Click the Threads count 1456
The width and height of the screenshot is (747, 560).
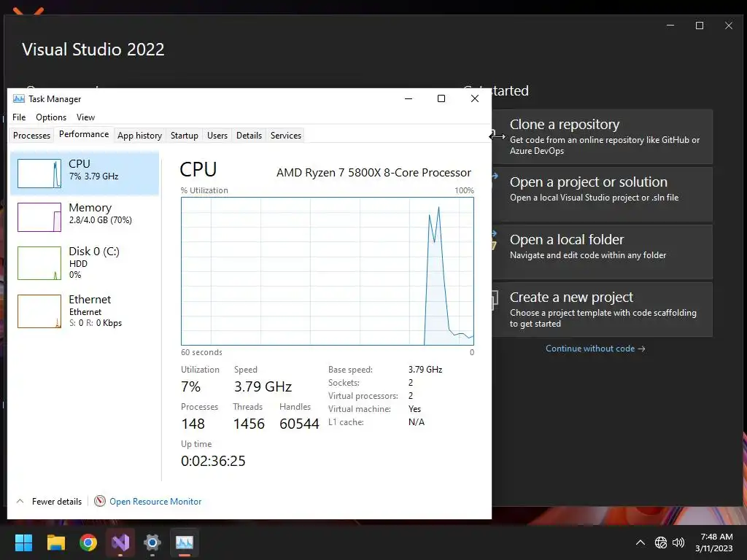tap(249, 424)
